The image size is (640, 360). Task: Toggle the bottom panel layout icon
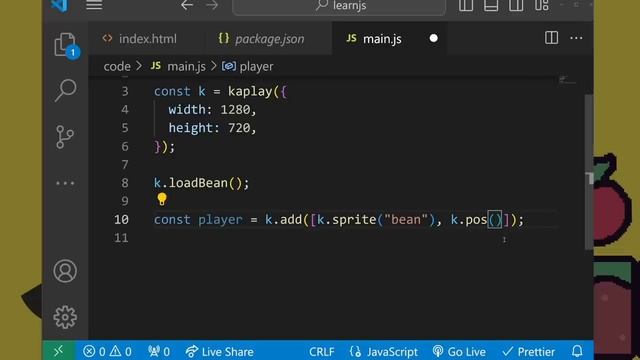point(491,5)
